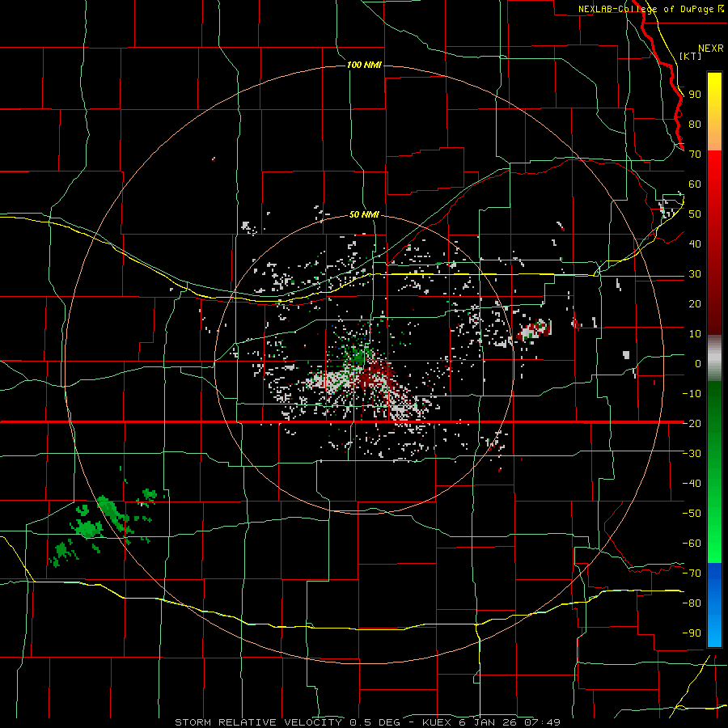Click the 50 value on the velocity scale
This screenshot has height=728, width=728.
coord(695,214)
